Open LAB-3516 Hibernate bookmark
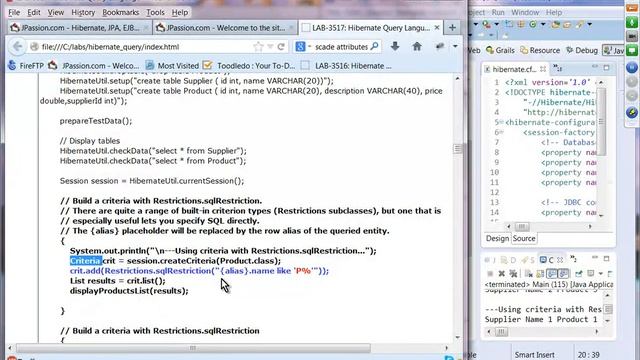640x360 pixels. 347,66
